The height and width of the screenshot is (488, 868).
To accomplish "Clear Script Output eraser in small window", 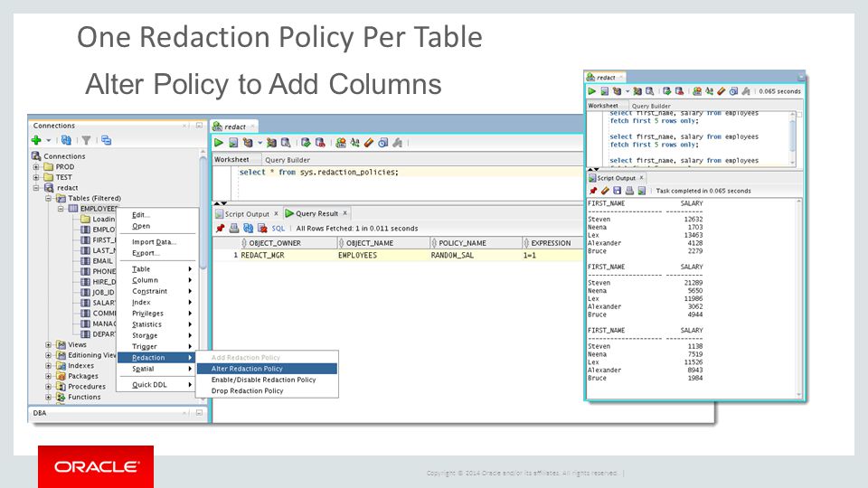I will click(605, 191).
